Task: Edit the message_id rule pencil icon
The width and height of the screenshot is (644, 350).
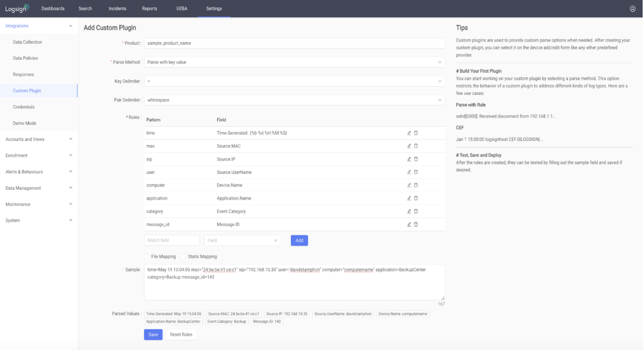Action: [409, 224]
